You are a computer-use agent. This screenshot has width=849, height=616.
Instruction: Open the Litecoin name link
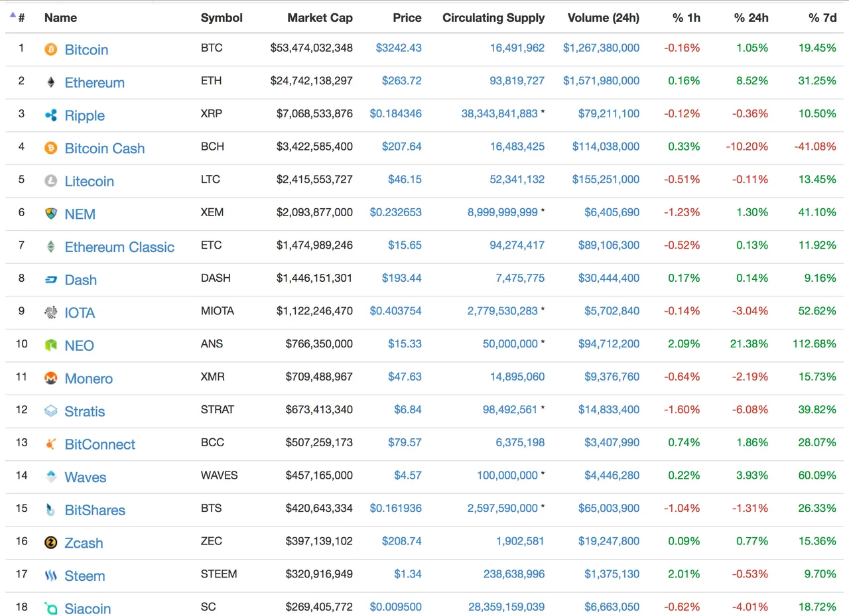coord(90,181)
